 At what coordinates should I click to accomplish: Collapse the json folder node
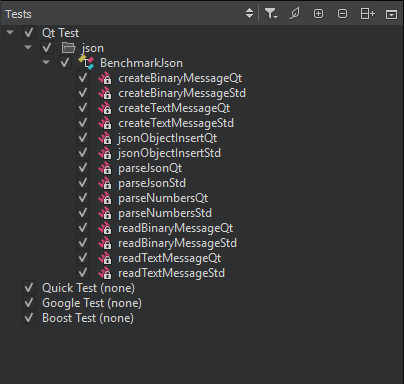tap(28, 47)
